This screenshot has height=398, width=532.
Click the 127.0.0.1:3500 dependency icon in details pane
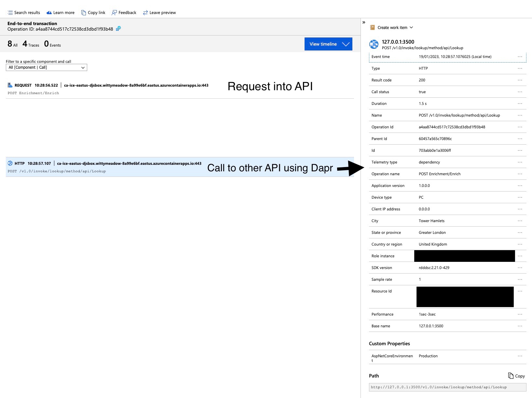pyautogui.click(x=374, y=44)
